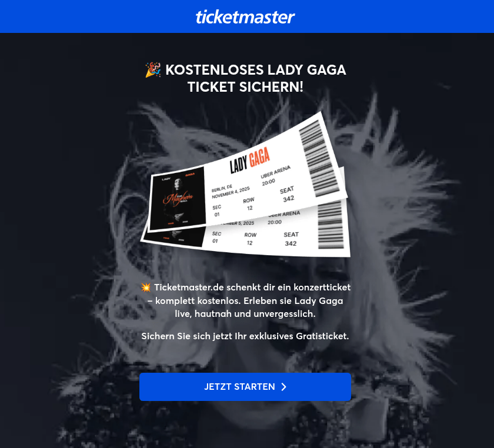
Task: Click SEAT 342 on the back ticket
Action: point(291,239)
